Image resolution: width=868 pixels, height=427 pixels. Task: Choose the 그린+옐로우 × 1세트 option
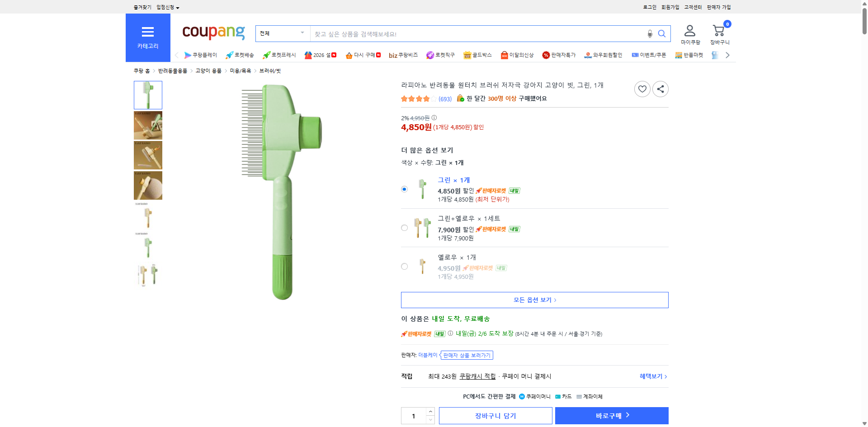click(x=404, y=228)
